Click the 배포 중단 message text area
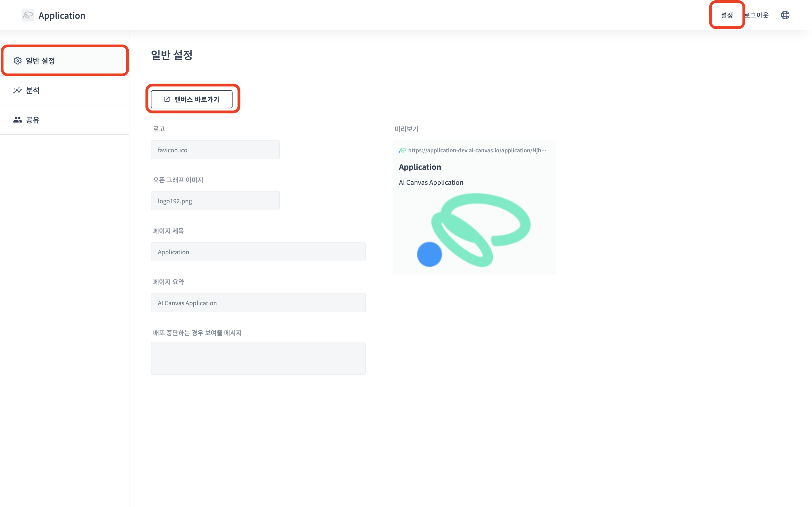The image size is (812, 507). pos(258,358)
